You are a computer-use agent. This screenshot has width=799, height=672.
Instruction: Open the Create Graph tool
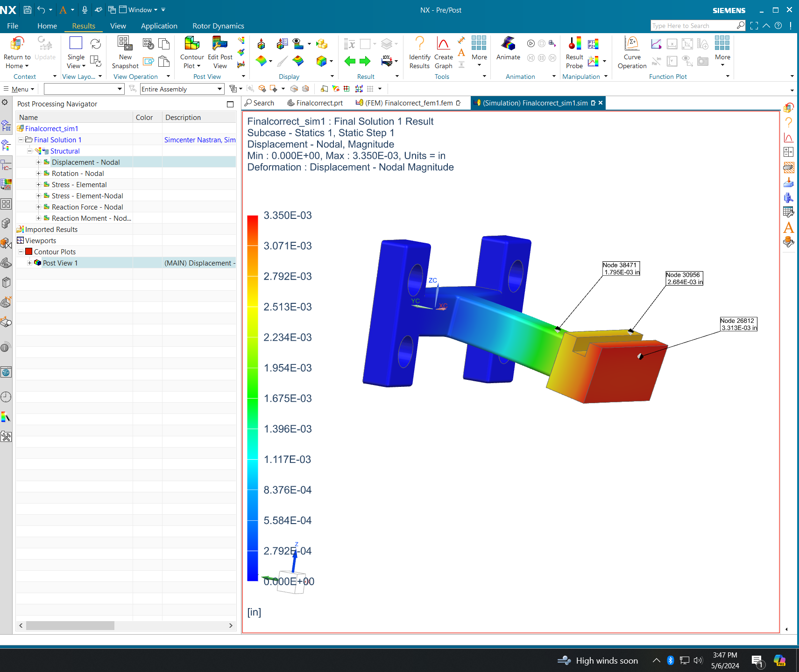tap(443, 51)
